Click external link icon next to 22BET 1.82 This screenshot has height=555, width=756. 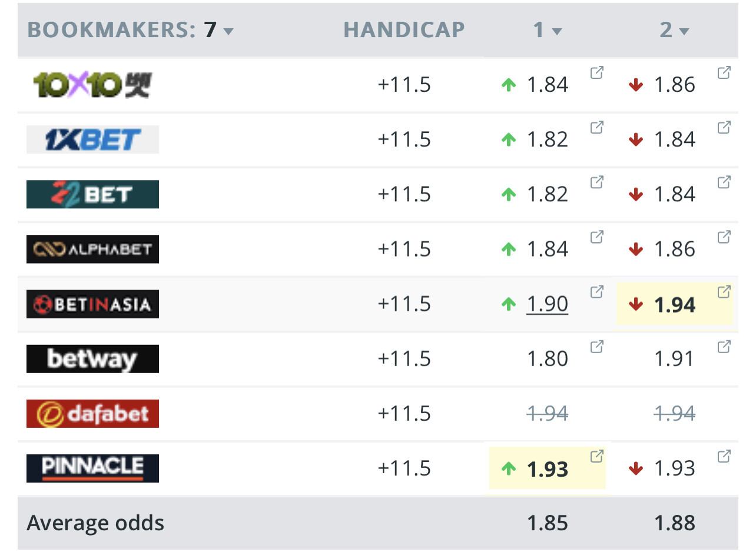pyautogui.click(x=596, y=182)
